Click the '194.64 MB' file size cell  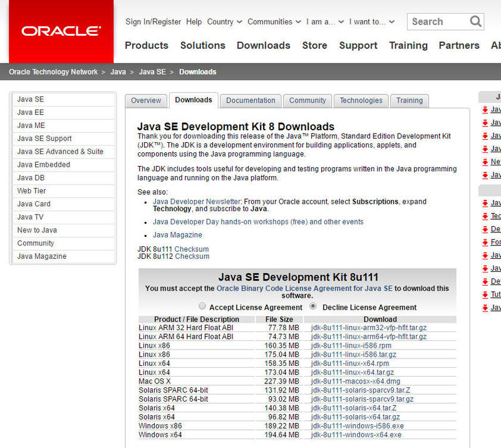pos(281,435)
